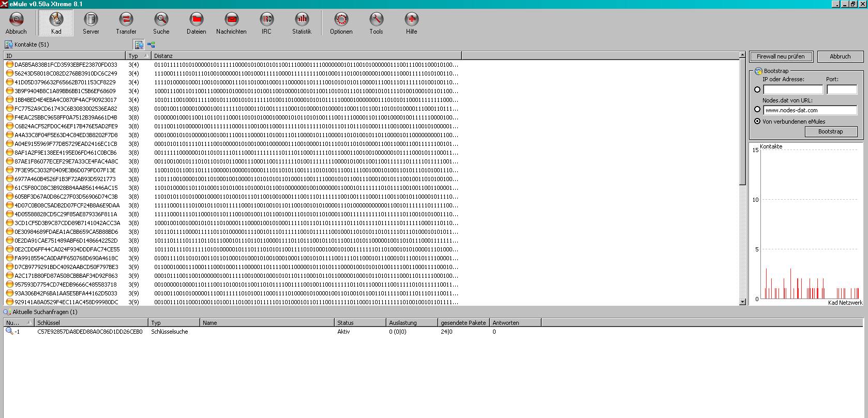This screenshot has height=418, width=868.
Task: Select the Nodes.dat von URL radio button
Action: [757, 110]
